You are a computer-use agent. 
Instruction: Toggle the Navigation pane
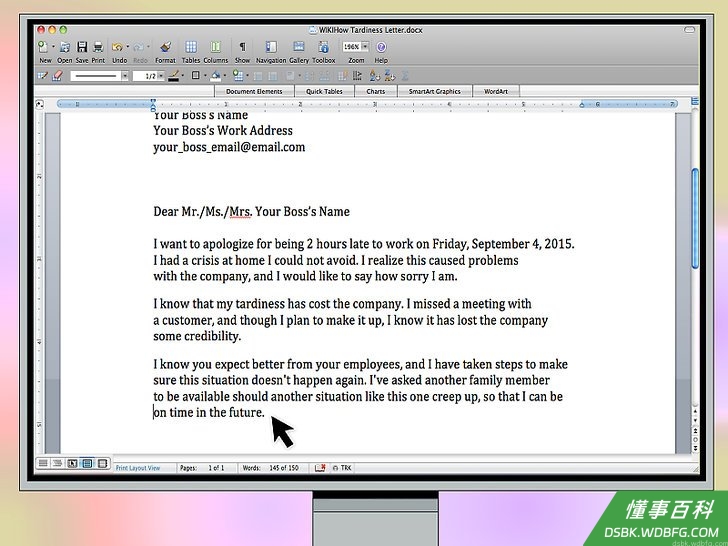tap(271, 47)
